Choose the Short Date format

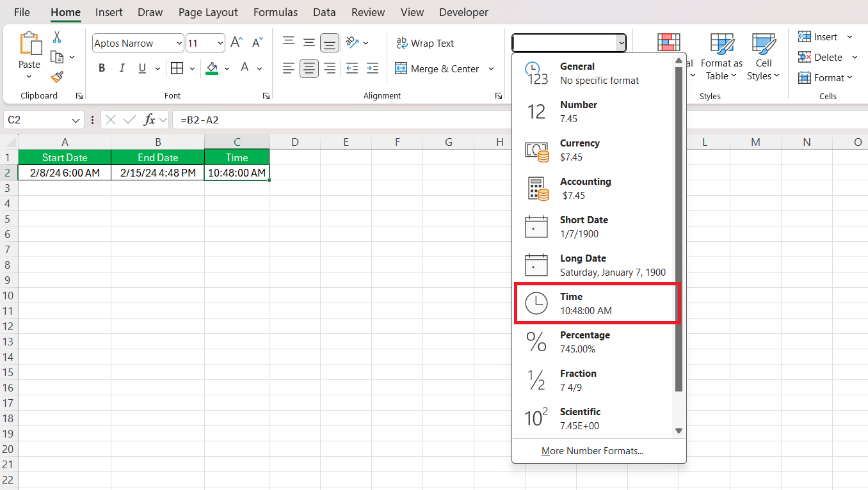click(594, 227)
